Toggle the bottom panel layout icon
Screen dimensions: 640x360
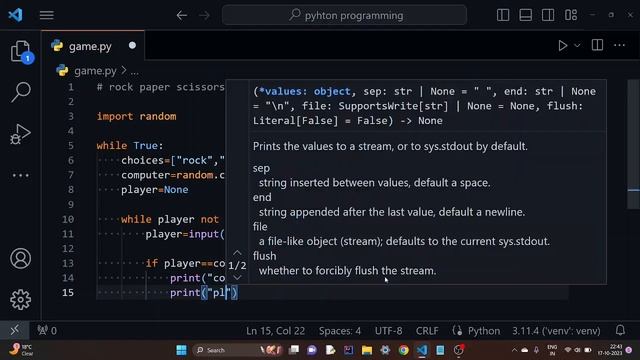pyautogui.click(x=525, y=15)
